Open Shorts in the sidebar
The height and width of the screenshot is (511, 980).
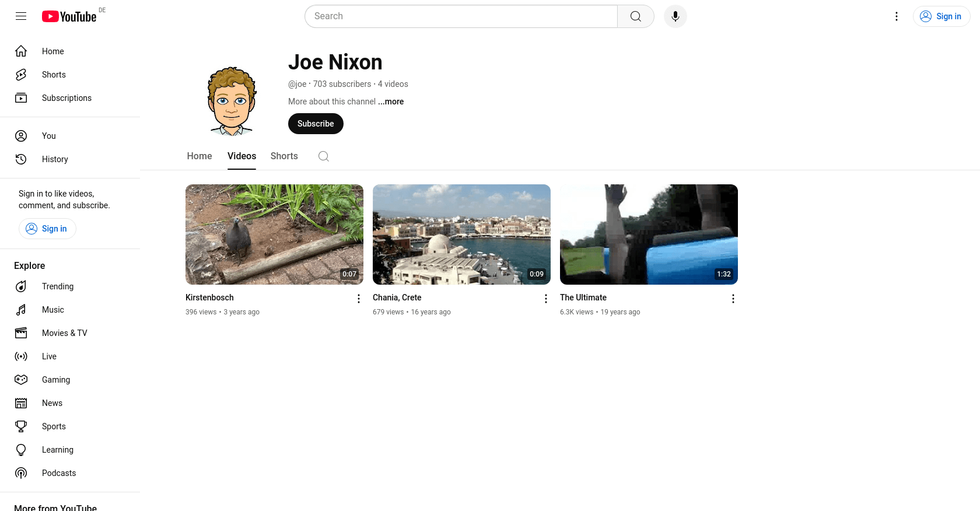(54, 75)
